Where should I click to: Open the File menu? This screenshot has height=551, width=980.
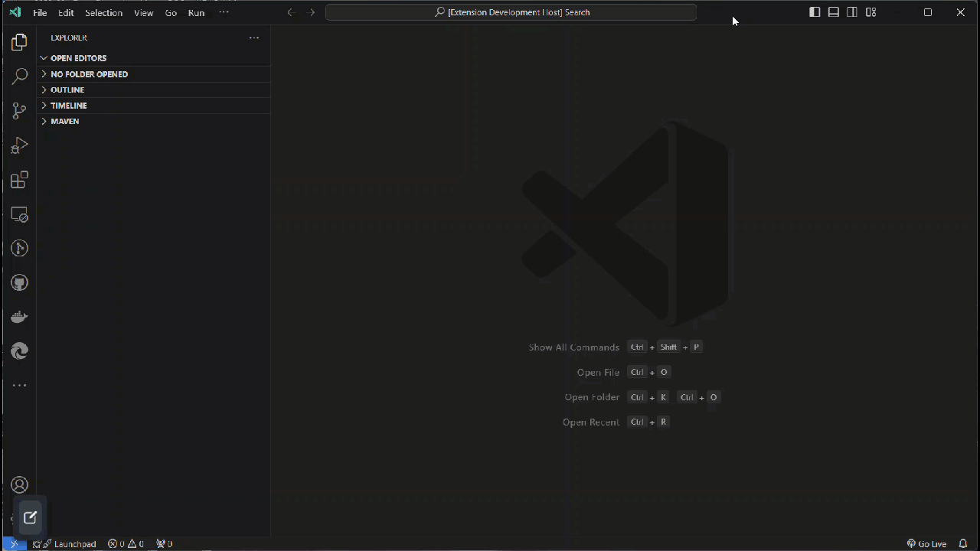pyautogui.click(x=40, y=12)
